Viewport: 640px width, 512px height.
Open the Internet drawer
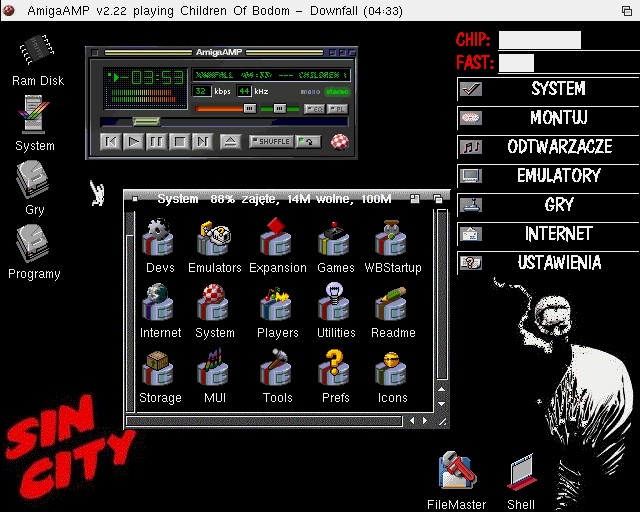pyautogui.click(x=158, y=302)
